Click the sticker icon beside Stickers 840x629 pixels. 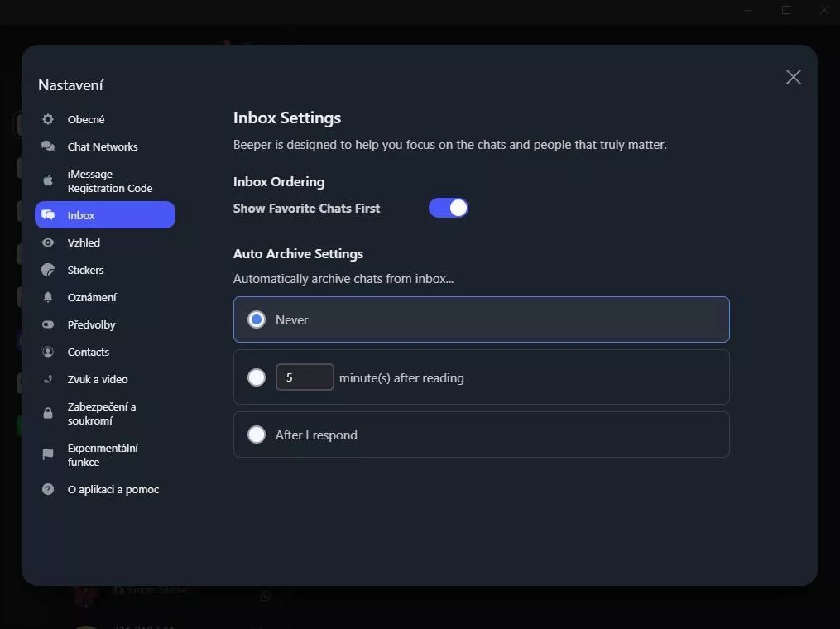point(48,270)
